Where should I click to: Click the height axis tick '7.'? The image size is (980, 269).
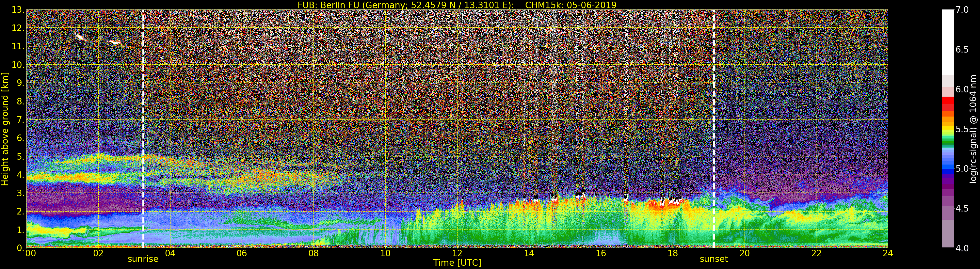pyautogui.click(x=21, y=120)
